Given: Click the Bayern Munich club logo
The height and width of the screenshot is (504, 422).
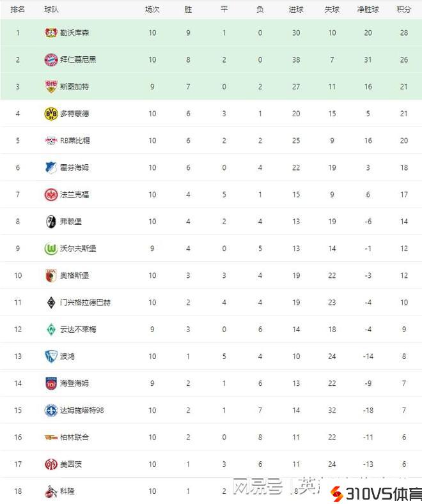Looking at the screenshot, I should coord(51,59).
